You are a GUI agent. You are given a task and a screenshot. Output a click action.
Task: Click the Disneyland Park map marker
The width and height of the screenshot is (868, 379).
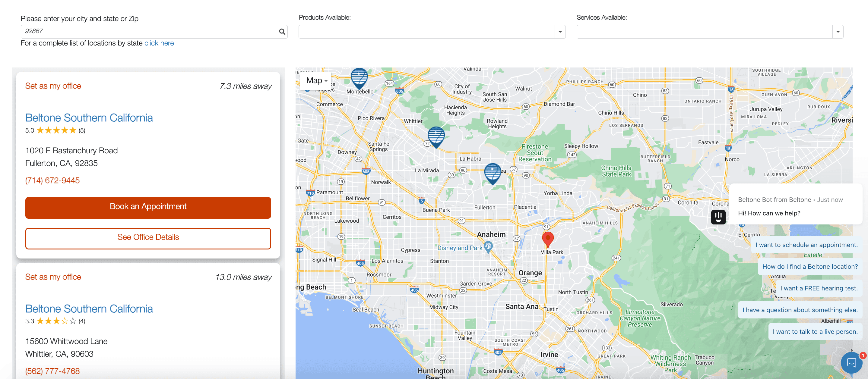pyautogui.click(x=488, y=247)
